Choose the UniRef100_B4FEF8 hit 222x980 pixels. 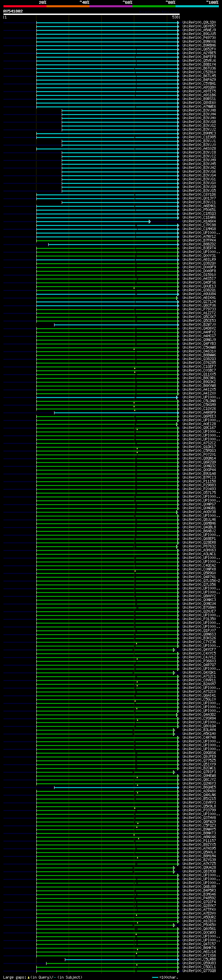point(199,57)
